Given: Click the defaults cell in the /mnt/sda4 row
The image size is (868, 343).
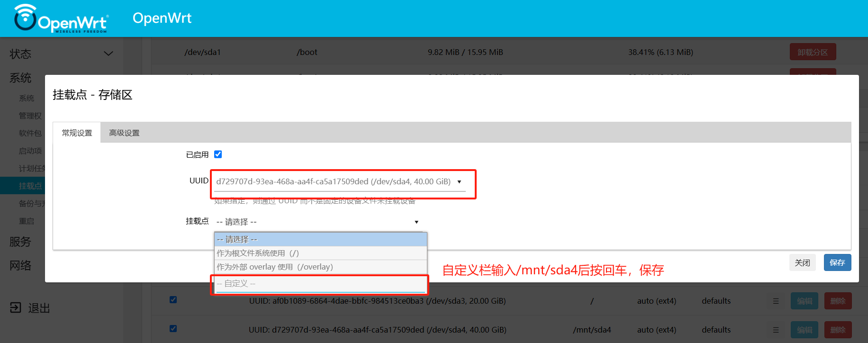Looking at the screenshot, I should (716, 330).
